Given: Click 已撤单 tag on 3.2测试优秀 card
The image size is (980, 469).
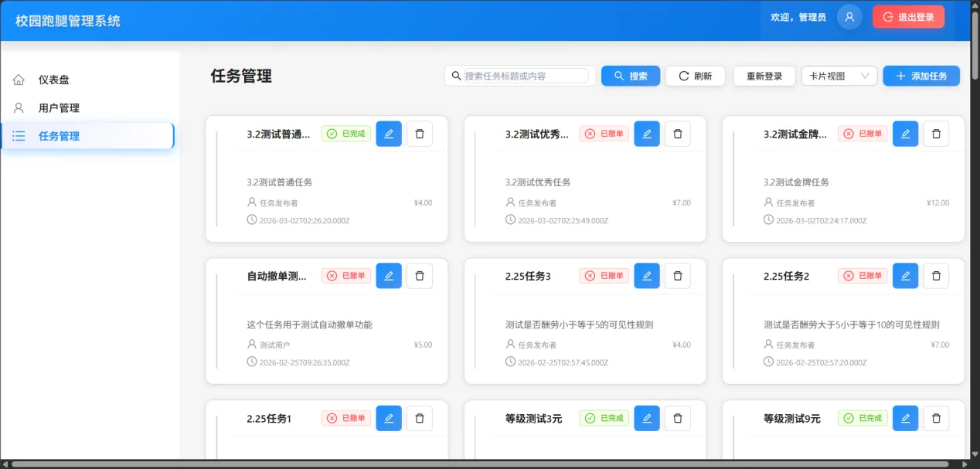Looking at the screenshot, I should pyautogui.click(x=604, y=134).
